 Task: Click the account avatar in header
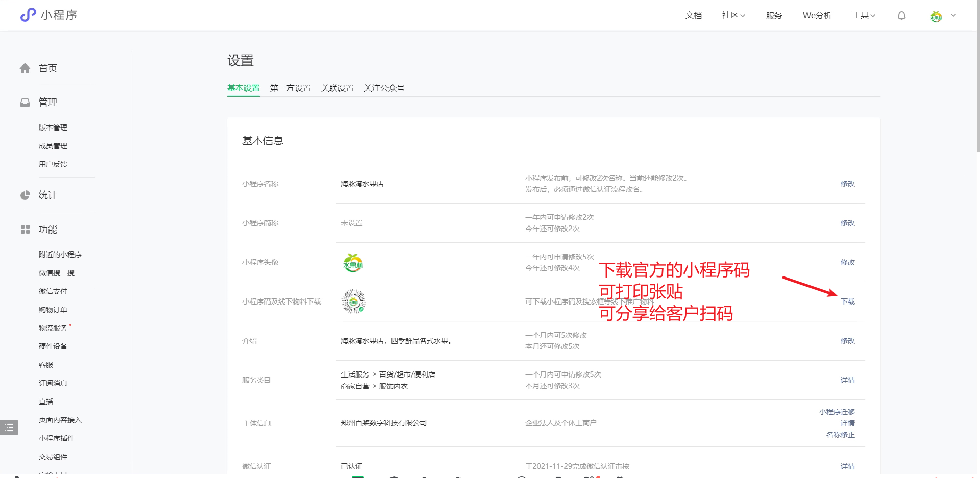(x=936, y=16)
